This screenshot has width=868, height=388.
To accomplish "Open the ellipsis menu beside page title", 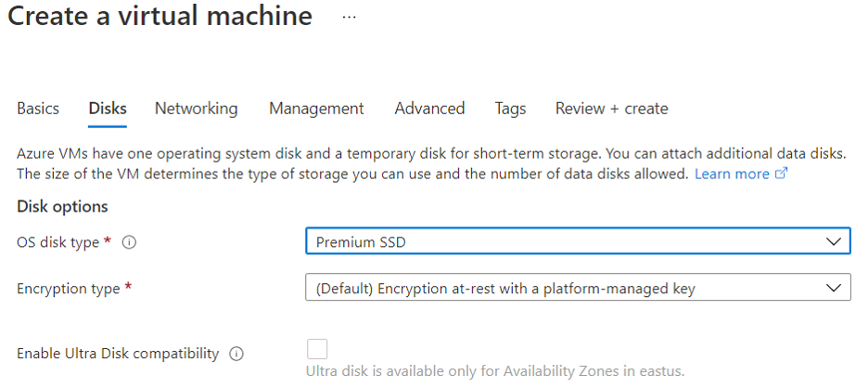I will [349, 17].
